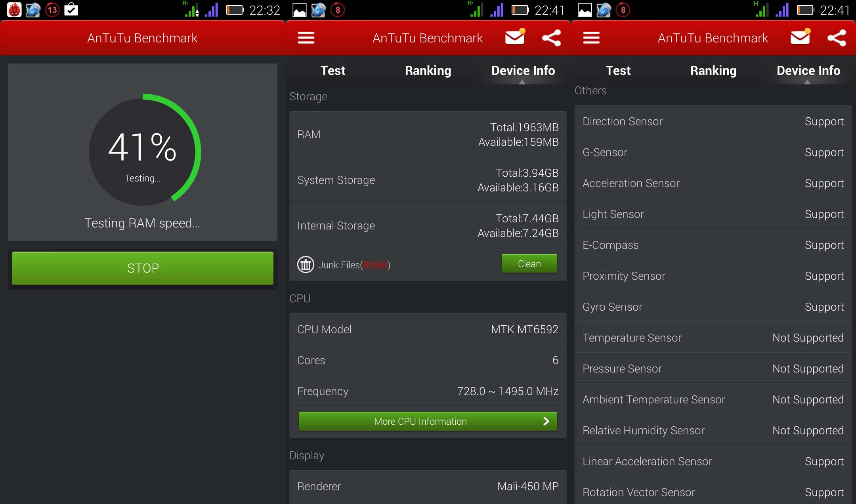Tap the Gyro Sensor row
The image size is (856, 504).
click(x=713, y=307)
